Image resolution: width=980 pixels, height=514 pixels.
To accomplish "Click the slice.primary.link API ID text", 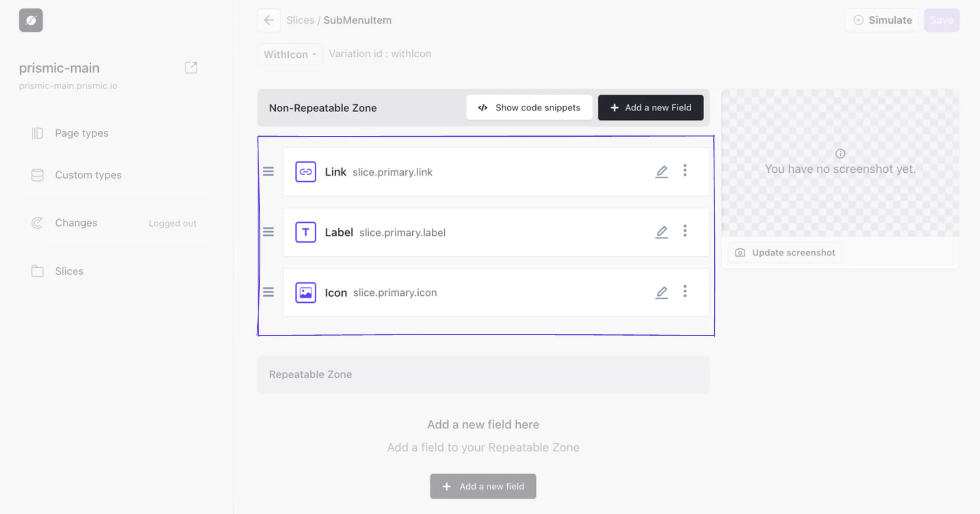I will [x=393, y=172].
